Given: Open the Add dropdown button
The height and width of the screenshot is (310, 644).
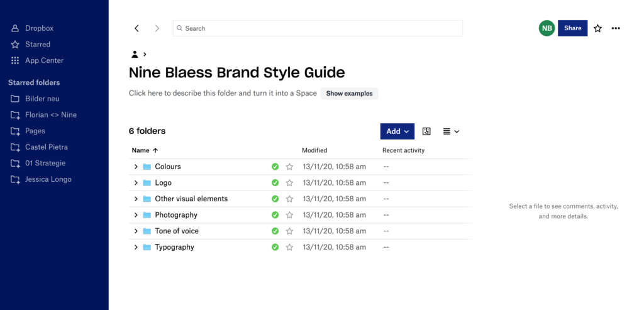Looking at the screenshot, I should pos(397,131).
